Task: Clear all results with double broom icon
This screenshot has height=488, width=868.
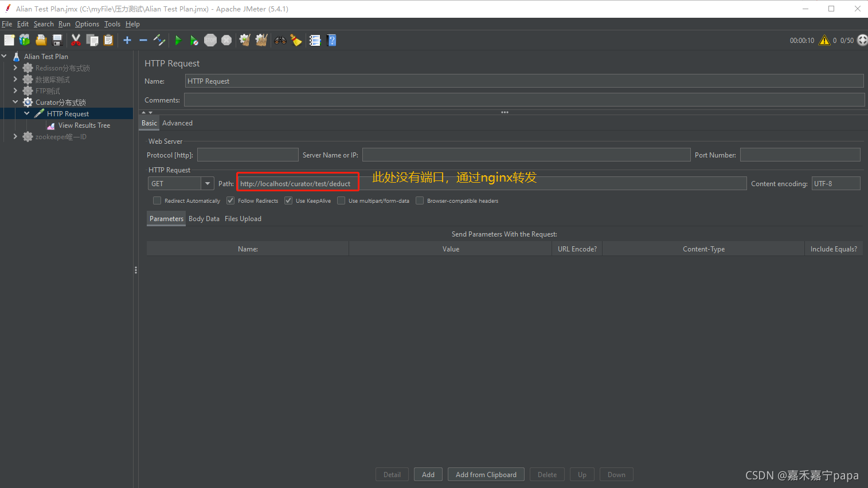Action: 261,40
